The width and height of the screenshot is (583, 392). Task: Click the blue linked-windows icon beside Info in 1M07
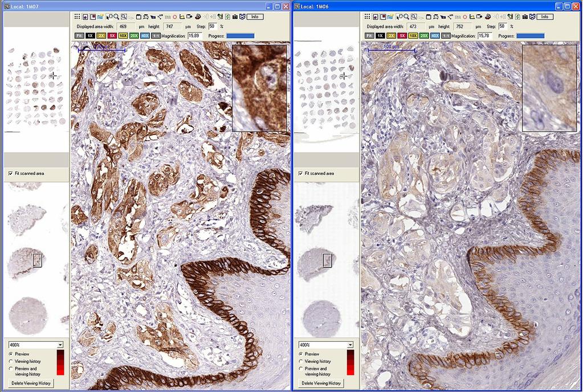click(242, 17)
